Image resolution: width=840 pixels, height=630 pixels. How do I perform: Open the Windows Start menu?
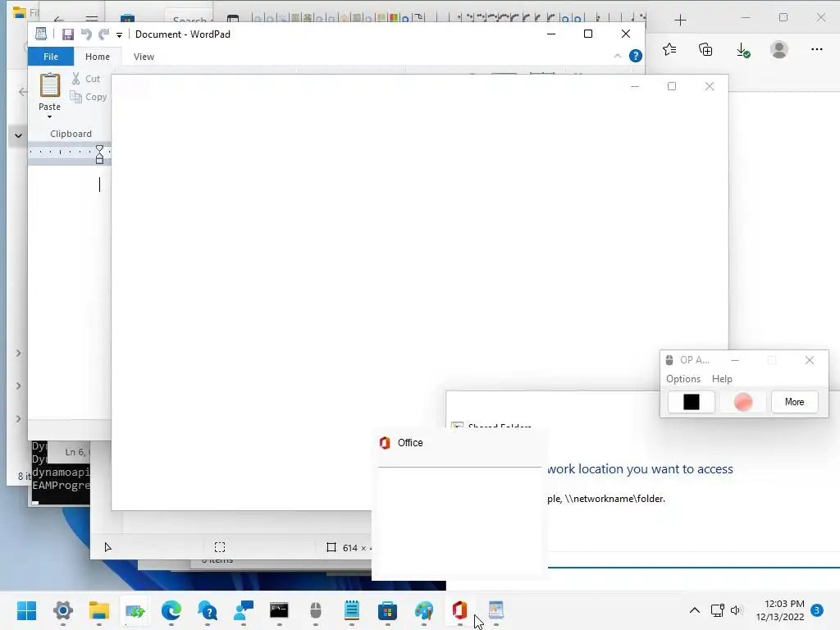pyautogui.click(x=26, y=610)
